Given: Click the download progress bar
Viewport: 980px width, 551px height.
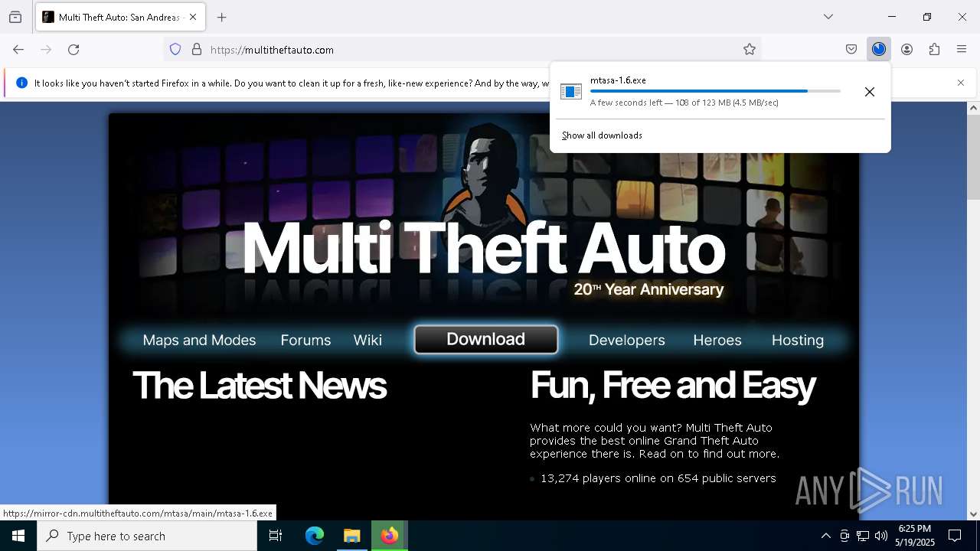Looking at the screenshot, I should (715, 91).
